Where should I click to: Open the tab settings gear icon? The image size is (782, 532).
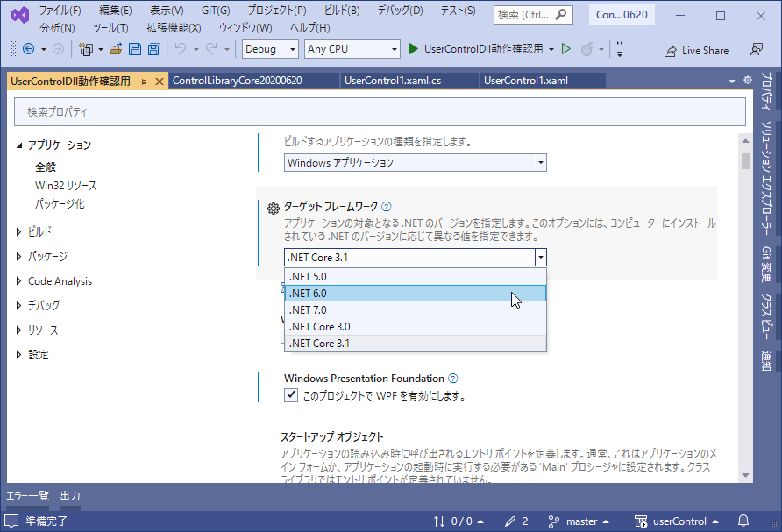pos(748,80)
